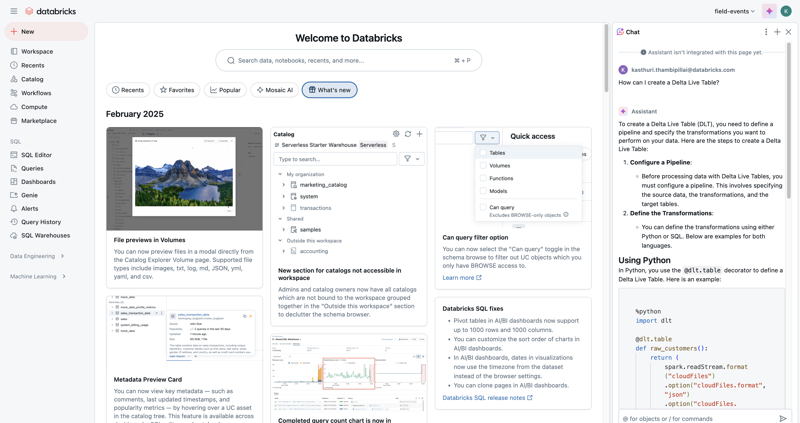
Task: Open Databricks SQL release notes link
Action: coord(487,397)
